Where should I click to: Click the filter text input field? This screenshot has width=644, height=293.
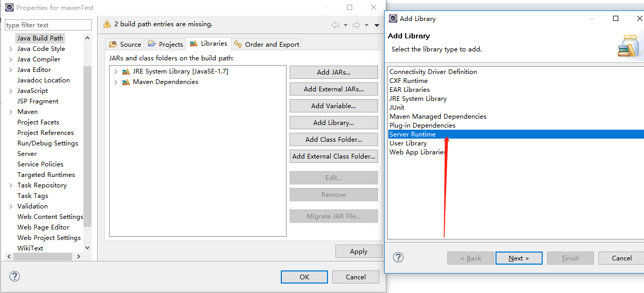48,25
